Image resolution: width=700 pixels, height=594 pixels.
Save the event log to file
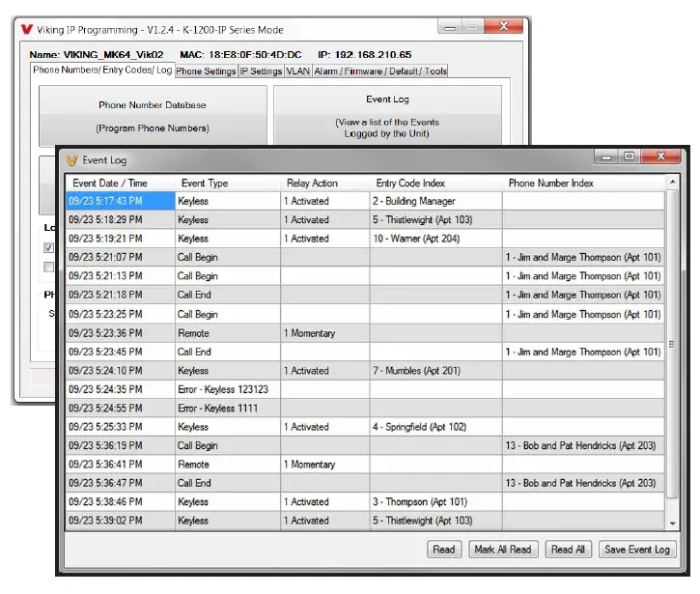click(x=636, y=550)
